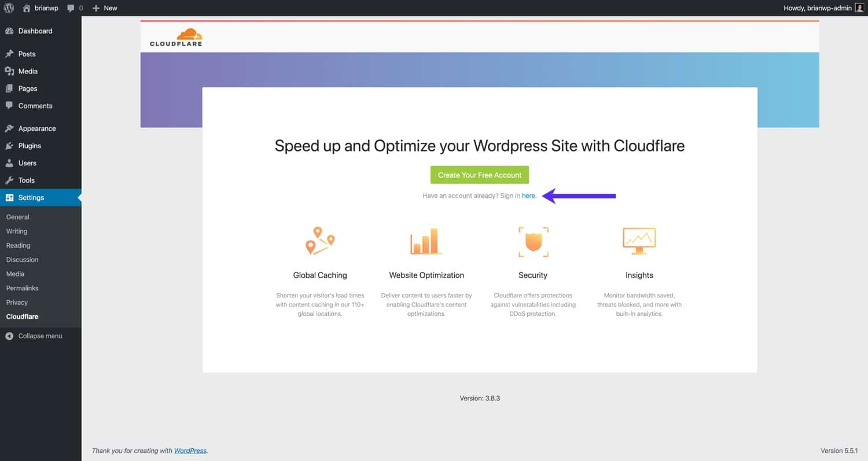Open the Settings sliders icon
Image resolution: width=868 pixels, height=461 pixels.
[10, 197]
